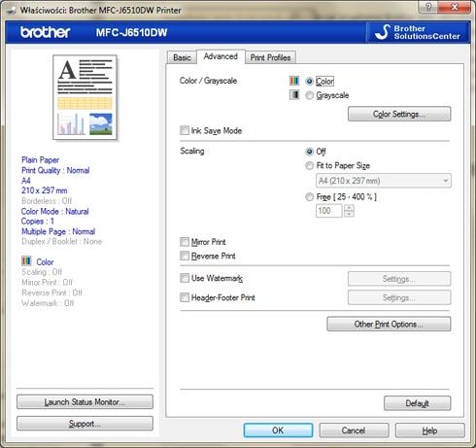The width and height of the screenshot is (476, 448).
Task: Click the title bar help question mark
Action: [428, 7]
